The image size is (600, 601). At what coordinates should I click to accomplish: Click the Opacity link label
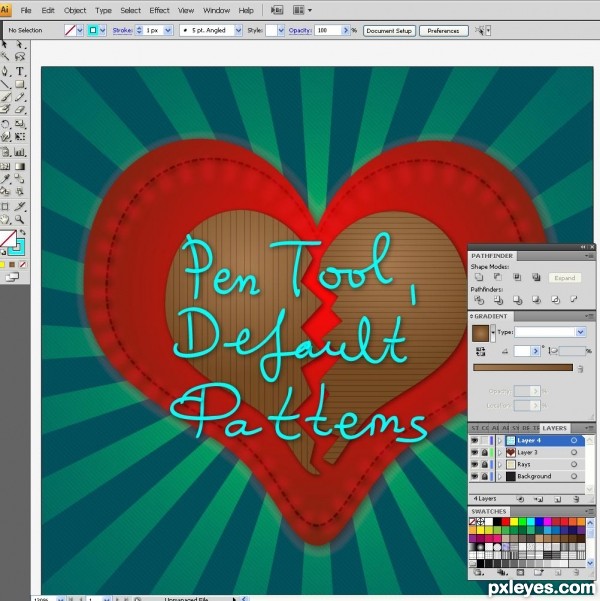click(x=299, y=30)
